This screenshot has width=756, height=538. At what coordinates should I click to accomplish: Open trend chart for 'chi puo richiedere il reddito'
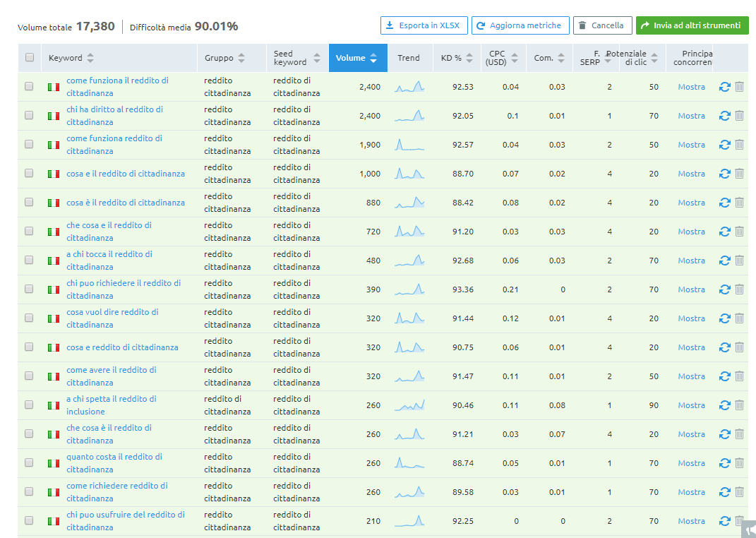click(409, 289)
